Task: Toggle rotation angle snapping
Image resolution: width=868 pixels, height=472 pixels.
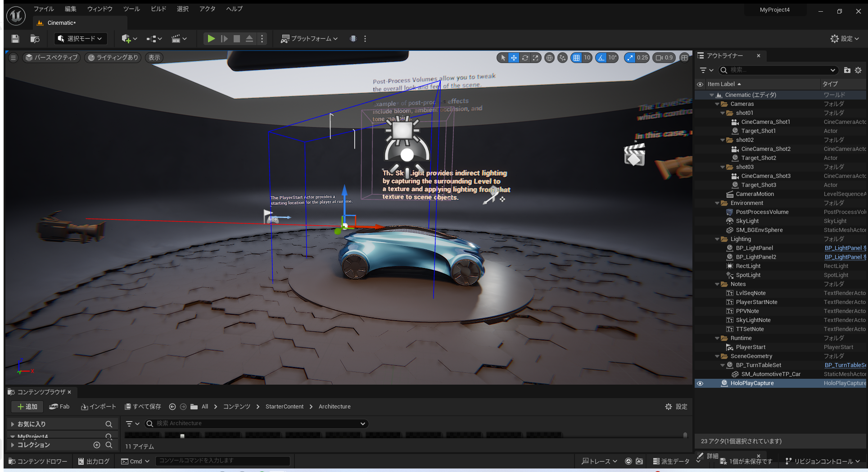Action: pos(601,58)
